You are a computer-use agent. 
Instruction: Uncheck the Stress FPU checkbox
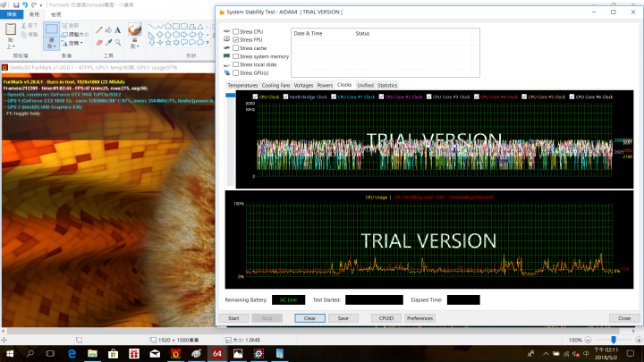[x=236, y=39]
